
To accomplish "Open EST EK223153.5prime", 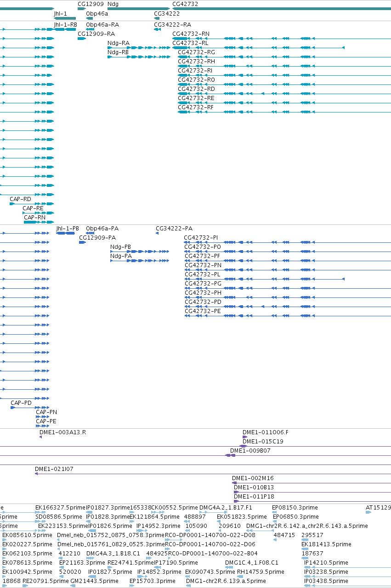I will (x=63, y=526).
